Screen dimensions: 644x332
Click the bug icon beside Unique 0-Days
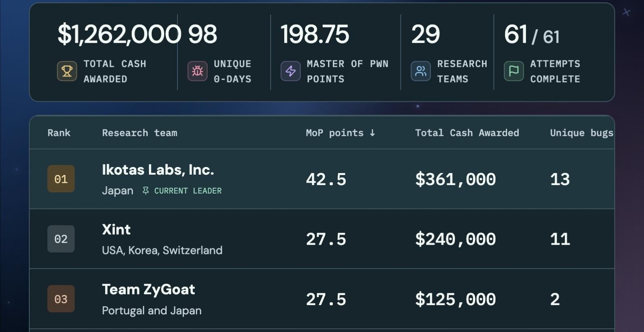tap(197, 71)
